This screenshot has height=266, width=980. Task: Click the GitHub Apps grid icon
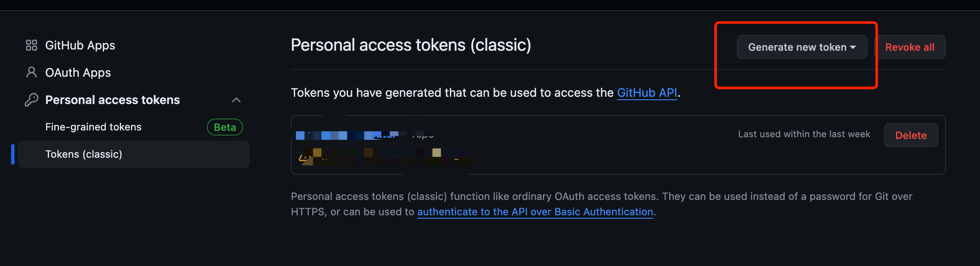tap(32, 45)
